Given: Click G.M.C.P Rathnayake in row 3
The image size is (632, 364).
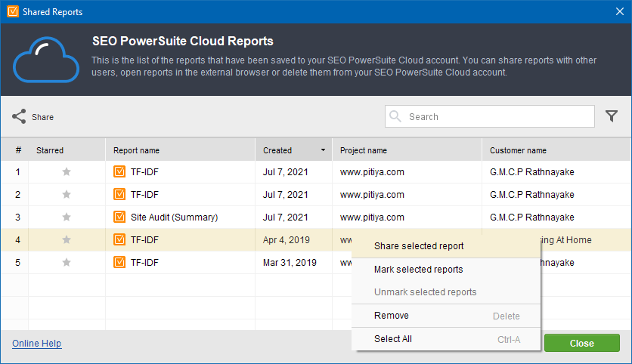Looking at the screenshot, I should point(532,217).
